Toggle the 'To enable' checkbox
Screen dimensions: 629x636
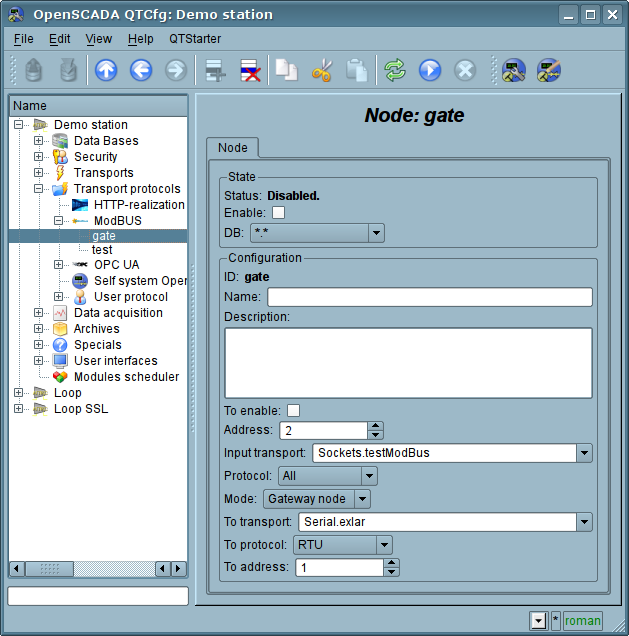coord(294,410)
